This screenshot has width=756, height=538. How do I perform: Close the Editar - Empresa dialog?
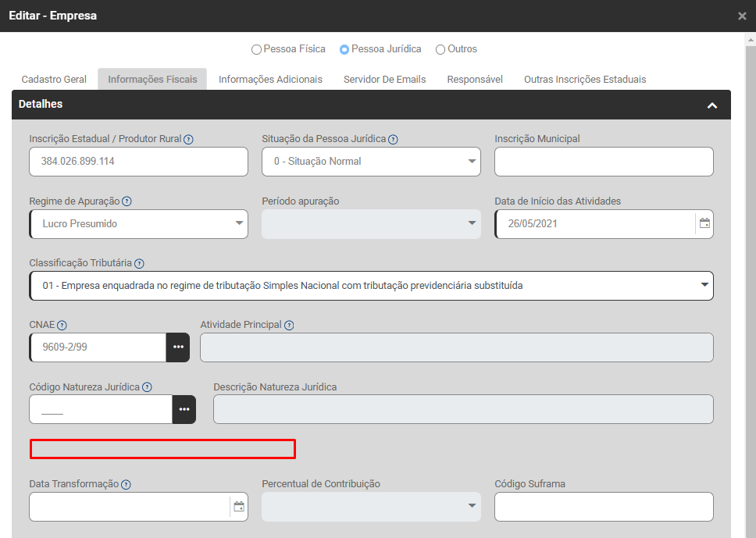pyautogui.click(x=742, y=16)
